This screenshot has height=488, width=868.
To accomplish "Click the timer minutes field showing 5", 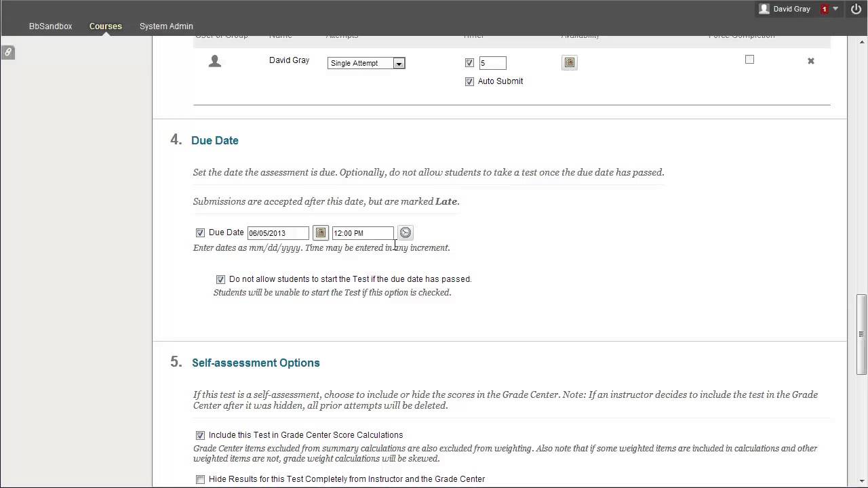I will (492, 63).
